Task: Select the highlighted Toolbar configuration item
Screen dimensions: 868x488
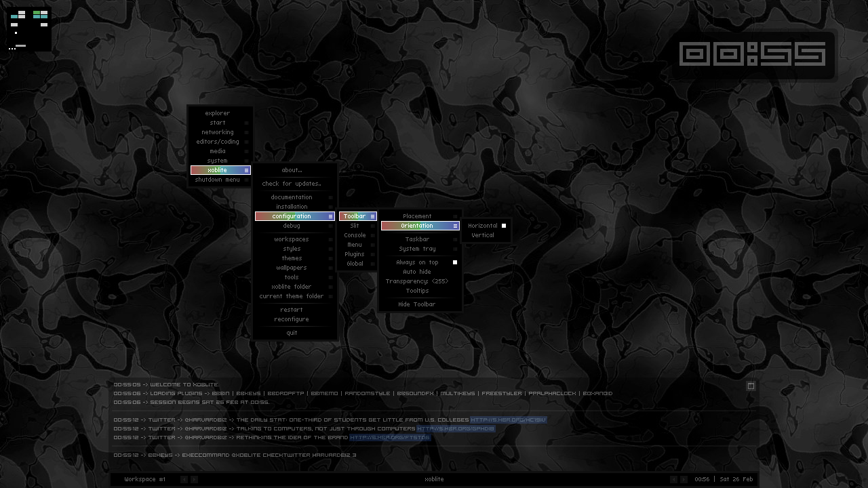Action: coord(357,216)
